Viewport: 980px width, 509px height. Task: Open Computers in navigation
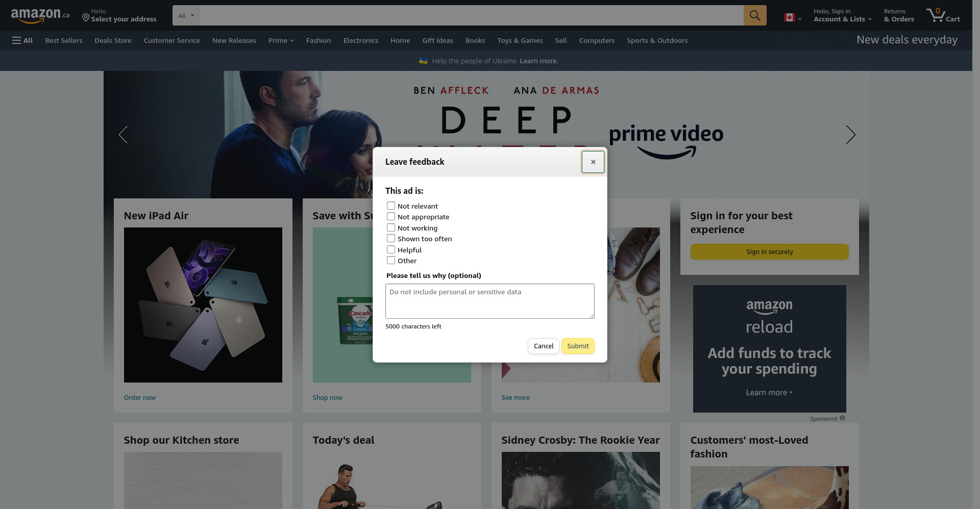597,40
